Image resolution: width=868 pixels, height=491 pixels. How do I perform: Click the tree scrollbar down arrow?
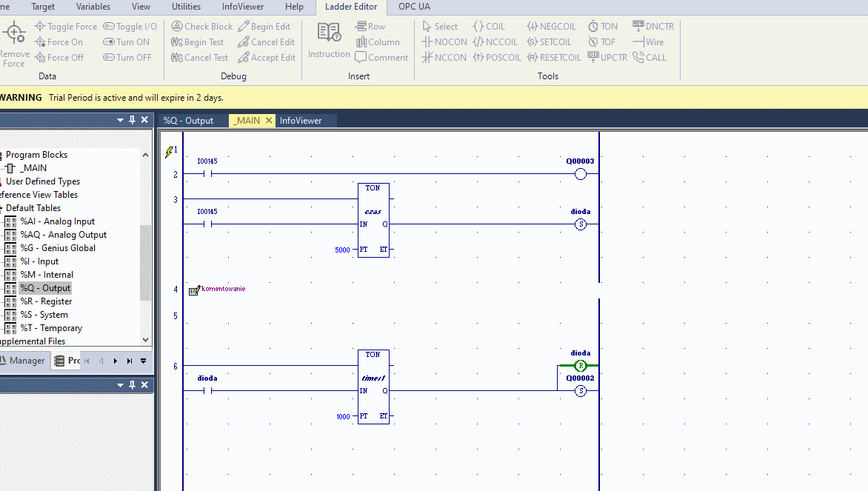(146, 340)
